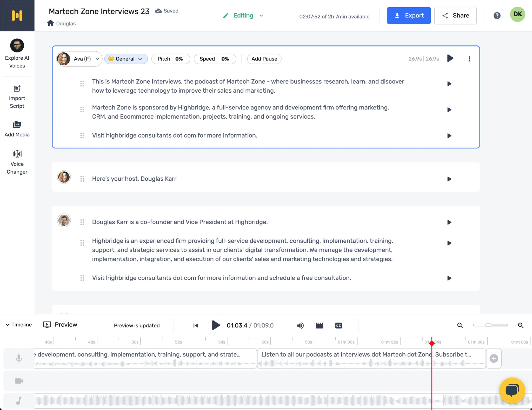
Task: Click the add block plus icon in timeline
Action: [x=494, y=358]
